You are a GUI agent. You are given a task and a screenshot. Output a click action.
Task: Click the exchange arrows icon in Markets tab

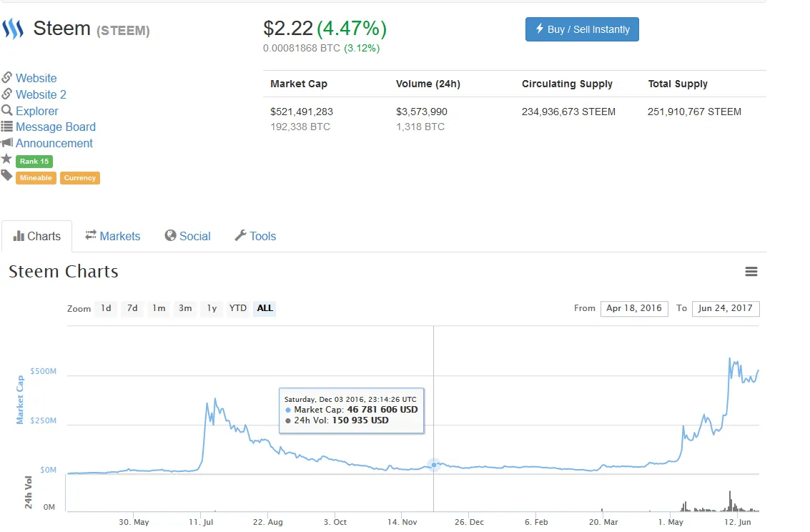point(91,235)
